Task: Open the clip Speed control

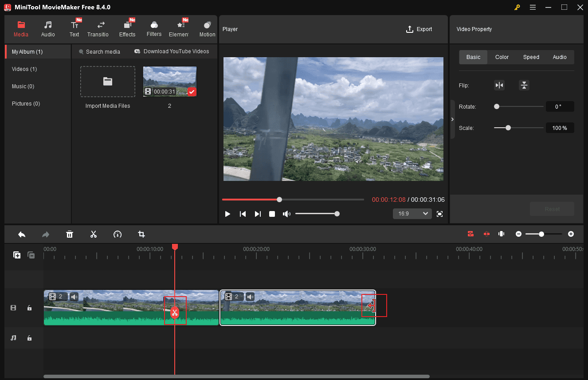Action: click(x=117, y=234)
